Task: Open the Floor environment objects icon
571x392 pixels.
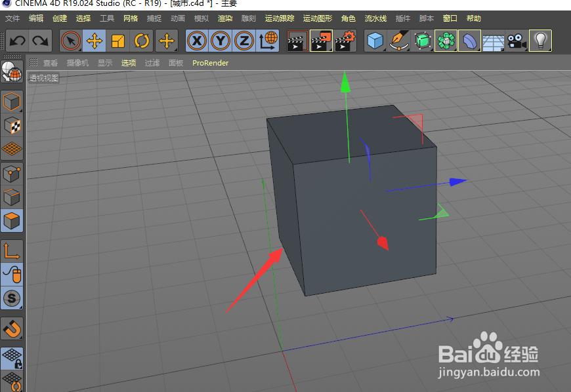Action: [493, 41]
